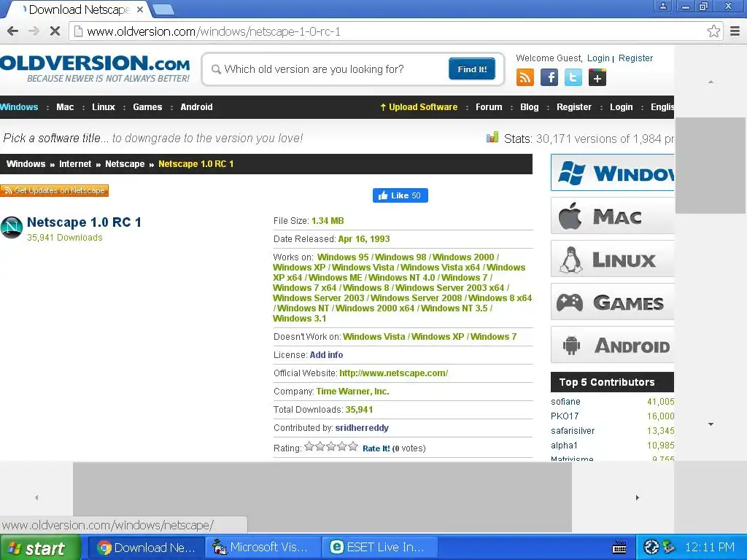Click the Stats bar chart icon
The height and width of the screenshot is (560, 747).
point(492,138)
